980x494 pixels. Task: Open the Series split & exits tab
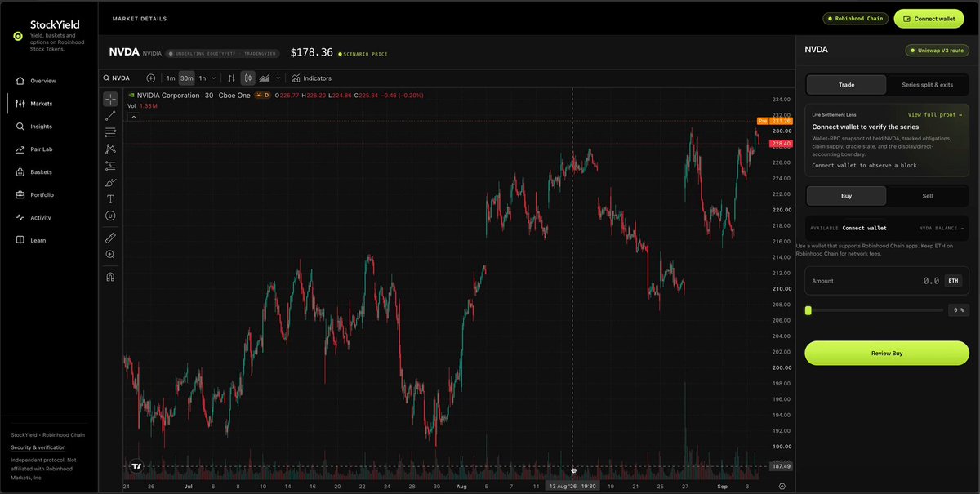coord(927,85)
